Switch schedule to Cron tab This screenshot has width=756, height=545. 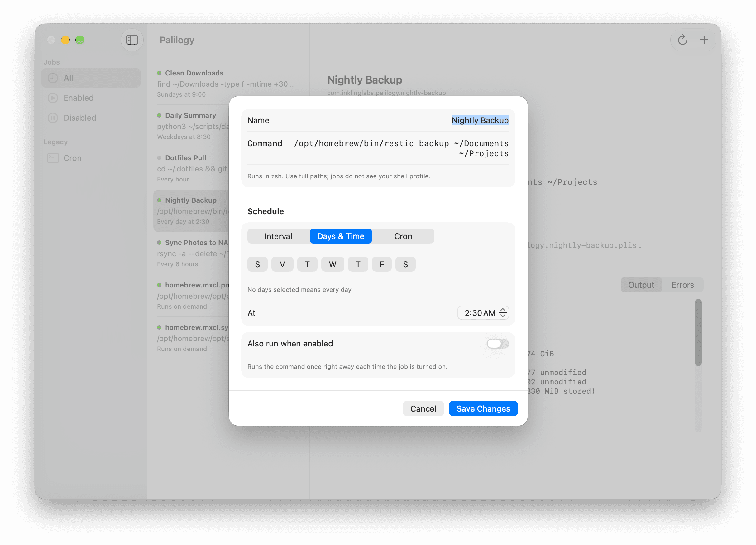coord(403,236)
